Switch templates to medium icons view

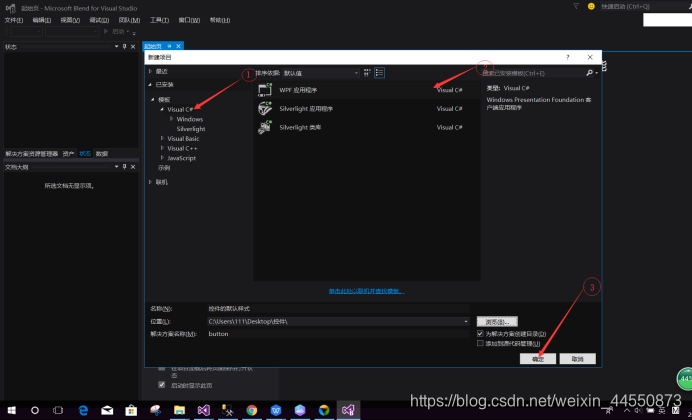click(367, 73)
